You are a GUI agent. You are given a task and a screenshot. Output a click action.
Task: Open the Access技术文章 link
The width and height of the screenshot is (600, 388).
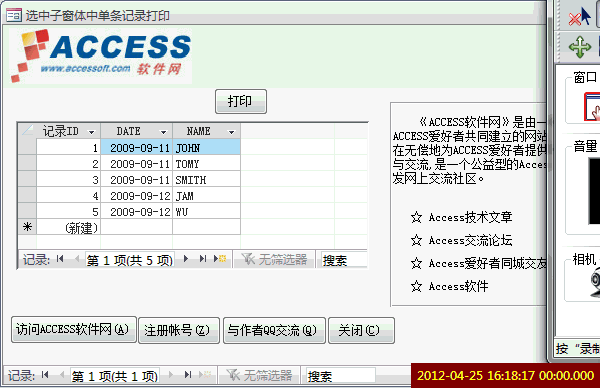click(470, 217)
